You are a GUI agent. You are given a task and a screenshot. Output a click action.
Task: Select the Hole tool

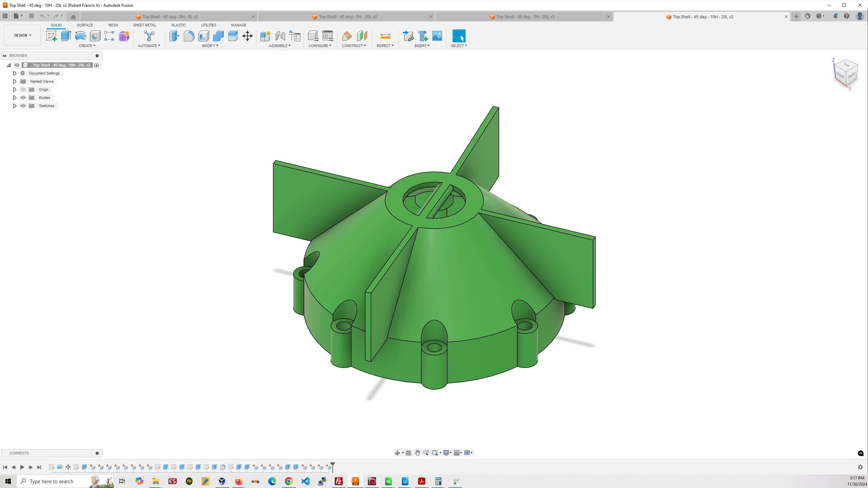tap(95, 36)
